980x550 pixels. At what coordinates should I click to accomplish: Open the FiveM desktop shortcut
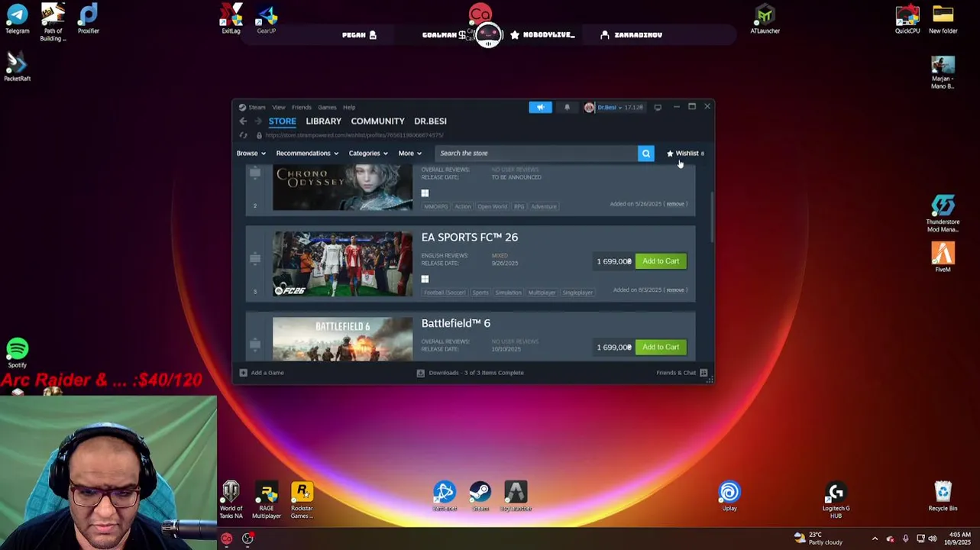click(943, 257)
